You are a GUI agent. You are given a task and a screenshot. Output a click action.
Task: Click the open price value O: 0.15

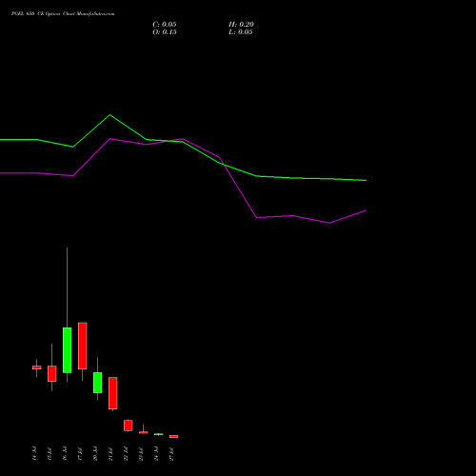pyautogui.click(x=165, y=32)
